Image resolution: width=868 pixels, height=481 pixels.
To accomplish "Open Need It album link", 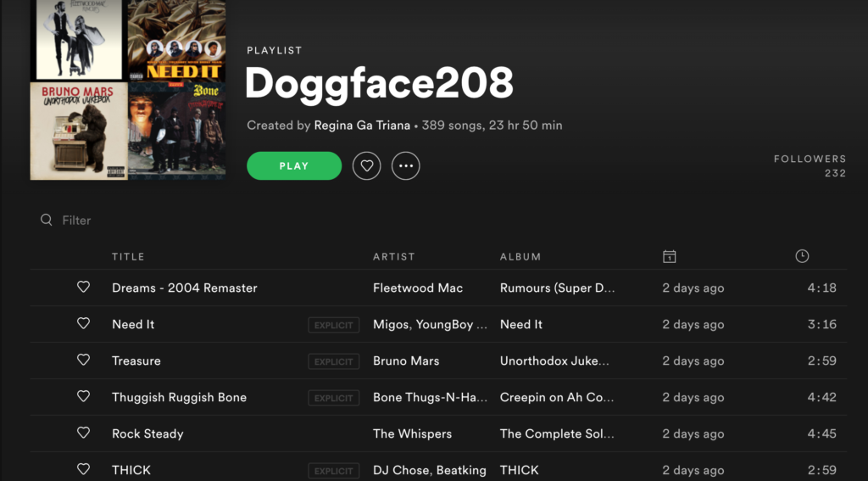I will pos(521,324).
